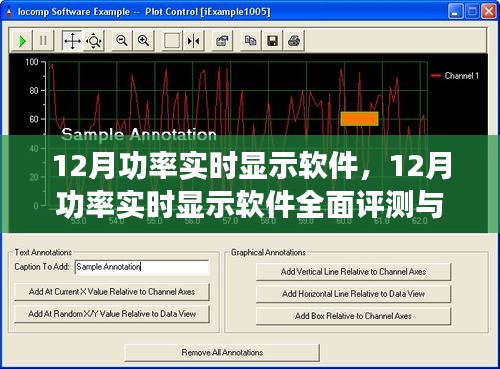Maximize the Plot Control window
Image resolution: width=500 pixels, height=369 pixels.
coord(472,12)
